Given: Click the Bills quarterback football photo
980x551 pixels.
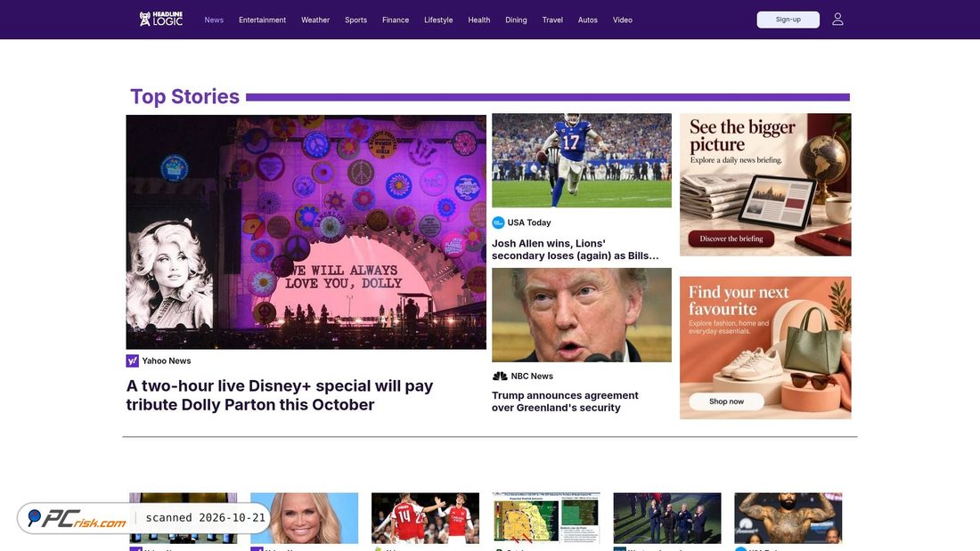Looking at the screenshot, I should click(x=582, y=160).
